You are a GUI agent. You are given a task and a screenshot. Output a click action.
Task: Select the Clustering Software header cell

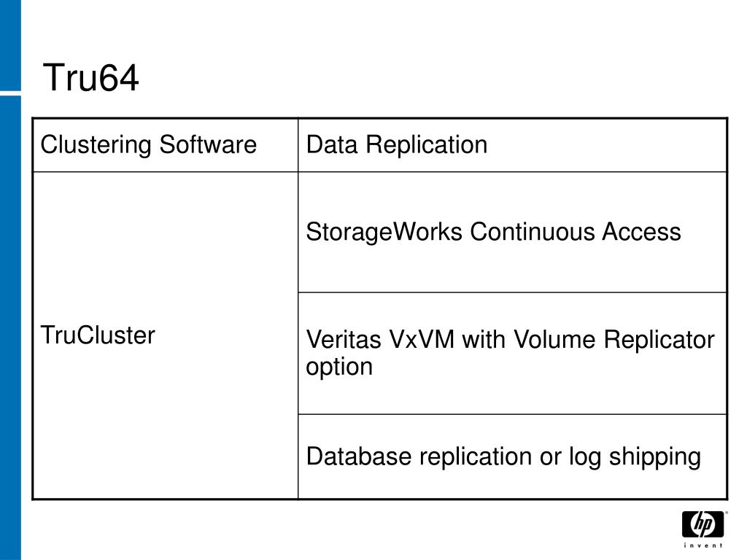[166, 145]
